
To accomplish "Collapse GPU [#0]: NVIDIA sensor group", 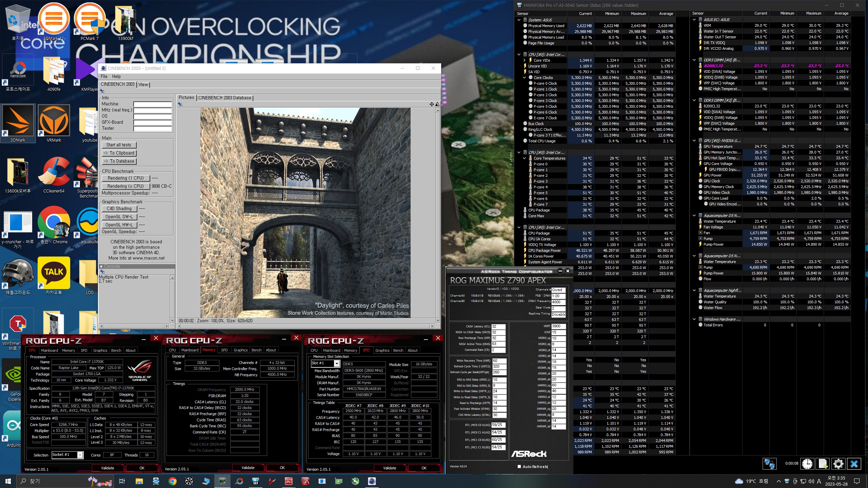I will pyautogui.click(x=694, y=141).
